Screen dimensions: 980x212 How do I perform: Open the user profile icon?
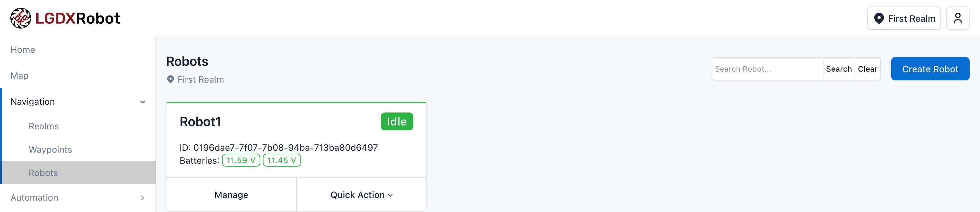(958, 18)
